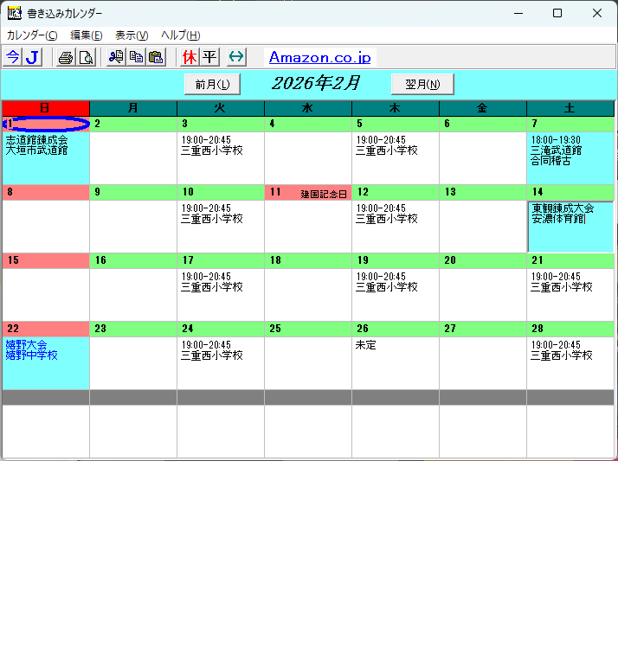Viewport: 618px width, 672px height.
Task: Open the 編集 menu
Action: tap(86, 35)
